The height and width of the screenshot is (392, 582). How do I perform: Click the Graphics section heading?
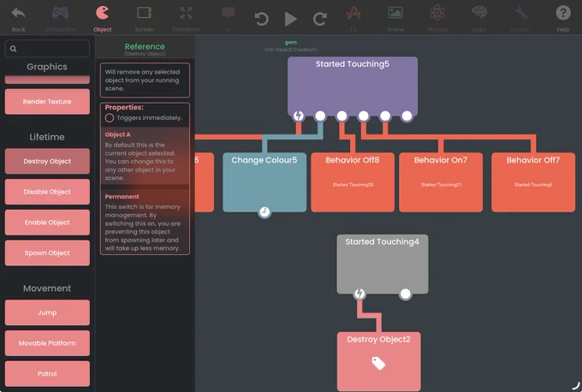(x=47, y=67)
